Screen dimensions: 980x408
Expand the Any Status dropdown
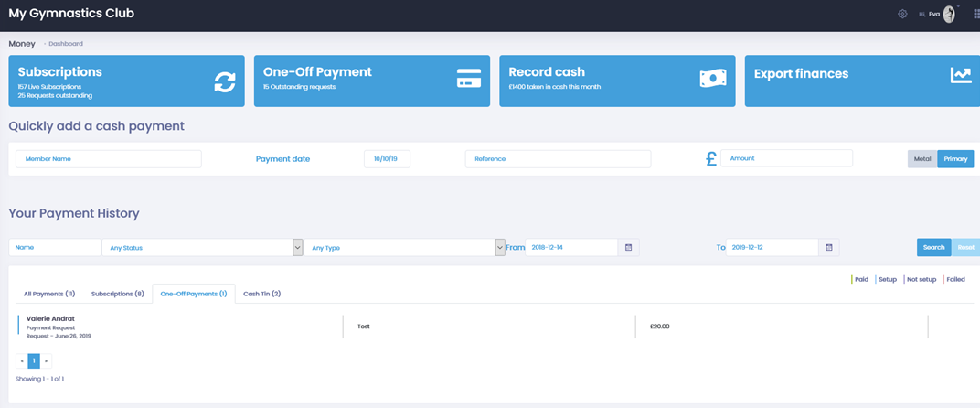[297, 247]
